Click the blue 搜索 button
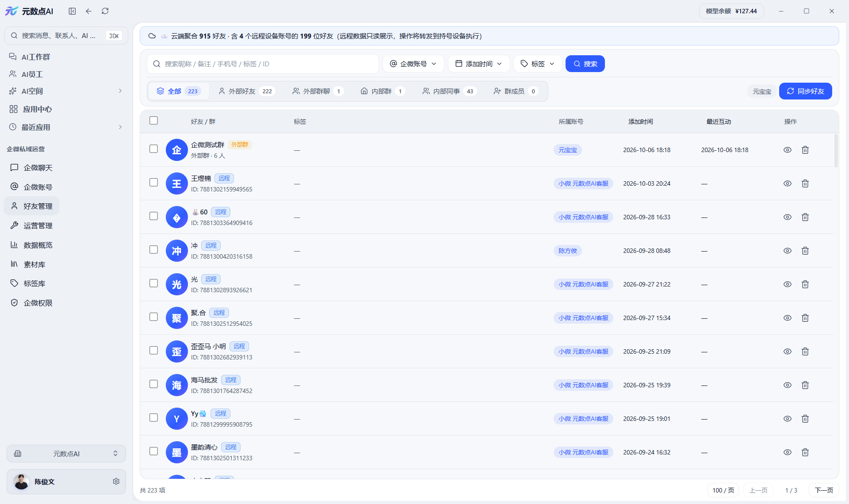 (585, 64)
